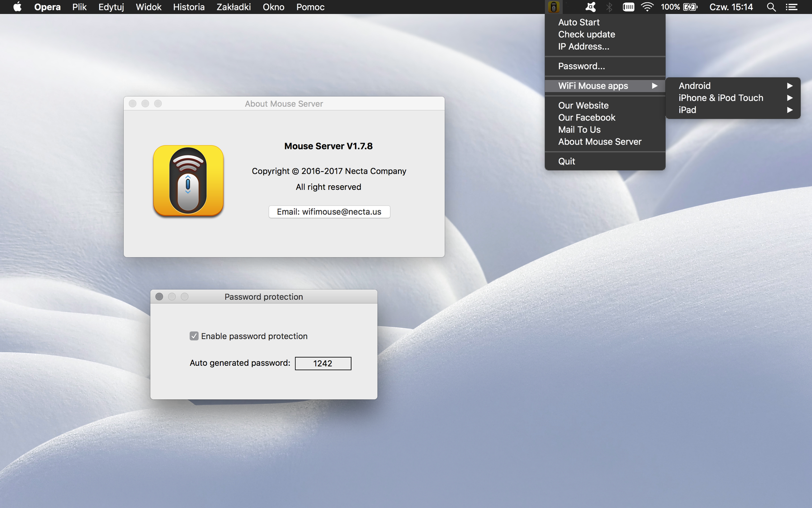Viewport: 812px width, 508px height.
Task: Open the Zakładki menu
Action: 233,7
